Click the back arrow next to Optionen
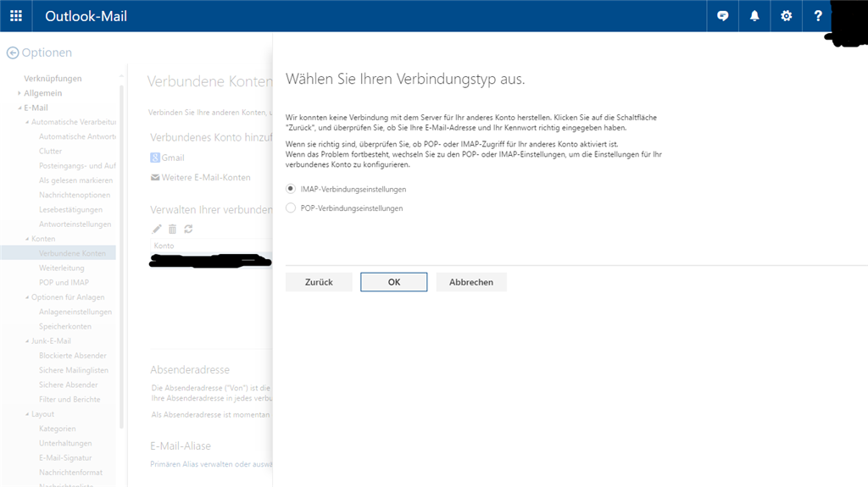The height and width of the screenshot is (487, 868). click(13, 53)
